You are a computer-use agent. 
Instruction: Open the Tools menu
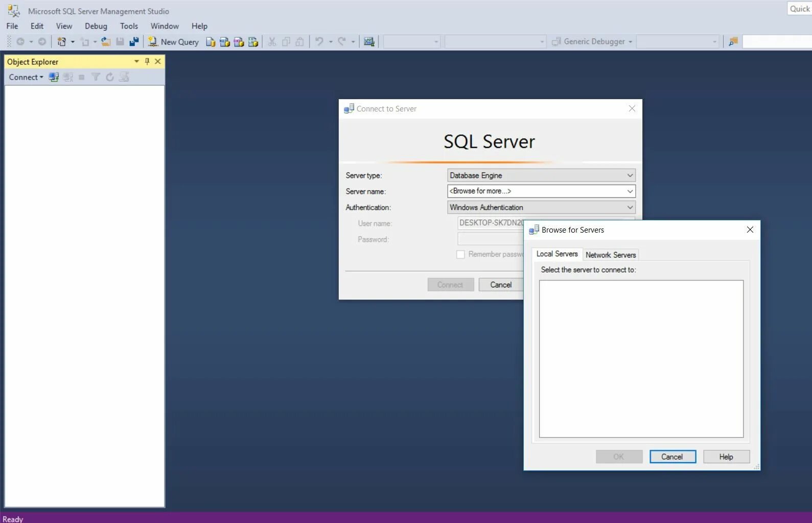click(x=129, y=26)
